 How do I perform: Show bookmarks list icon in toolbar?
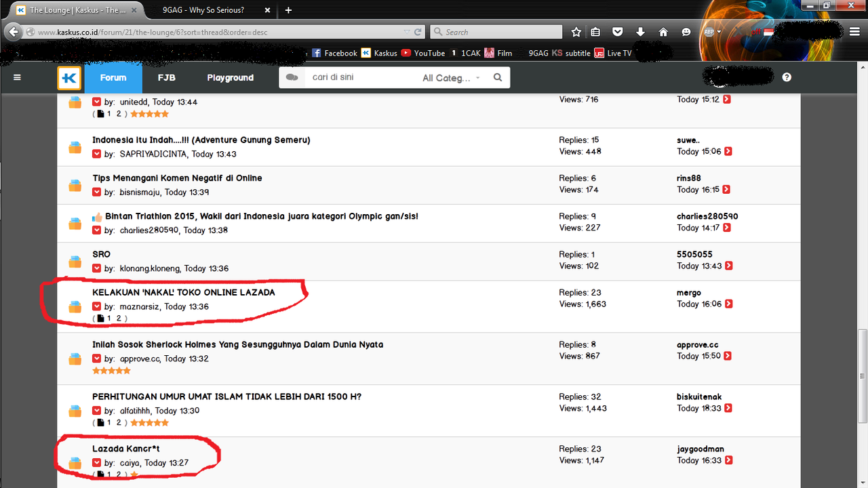pos(595,32)
